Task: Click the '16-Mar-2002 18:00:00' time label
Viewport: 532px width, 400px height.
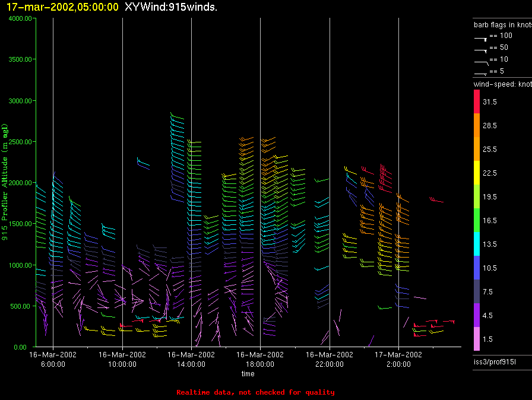Action: tap(260, 359)
